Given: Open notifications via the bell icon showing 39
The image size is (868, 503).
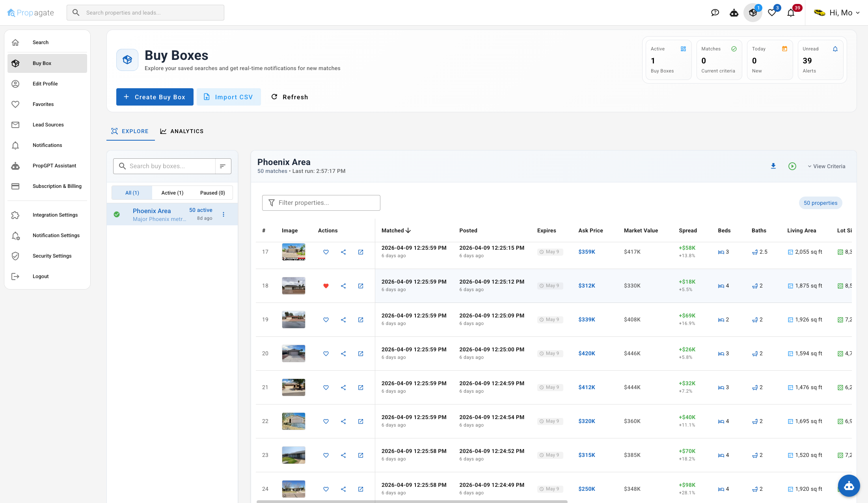Looking at the screenshot, I should (x=791, y=12).
